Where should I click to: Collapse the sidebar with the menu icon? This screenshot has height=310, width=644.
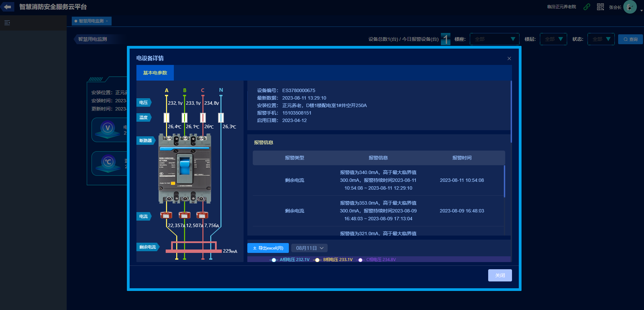[x=7, y=23]
